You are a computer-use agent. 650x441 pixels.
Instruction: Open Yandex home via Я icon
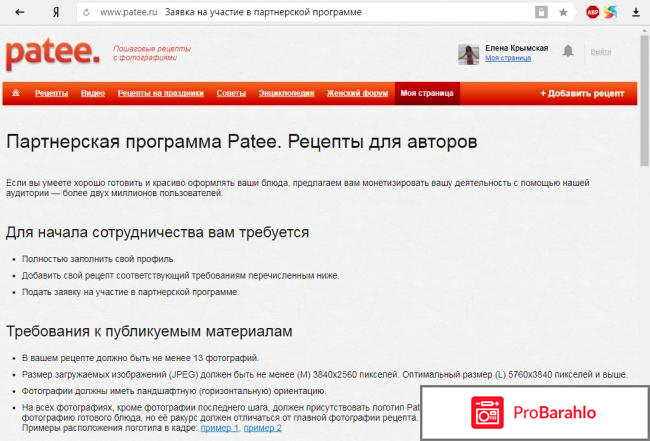[56, 12]
